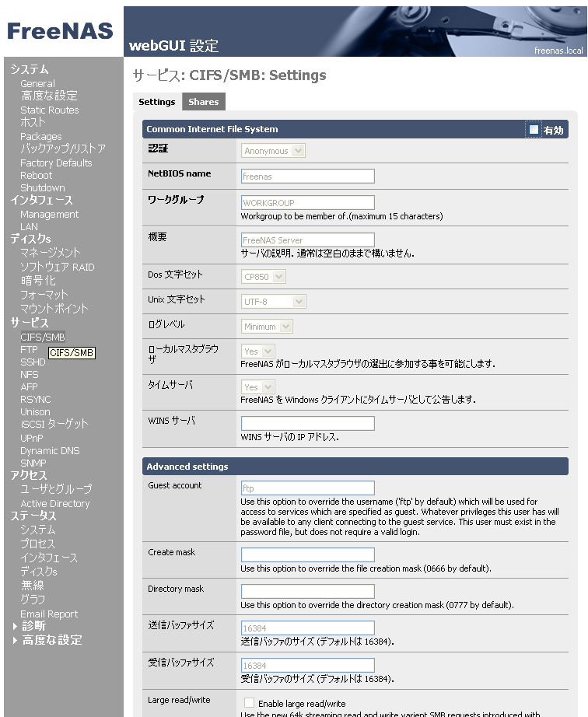Click the ワークグループ WORKGROUP field
The width and height of the screenshot is (588, 717).
(x=308, y=202)
